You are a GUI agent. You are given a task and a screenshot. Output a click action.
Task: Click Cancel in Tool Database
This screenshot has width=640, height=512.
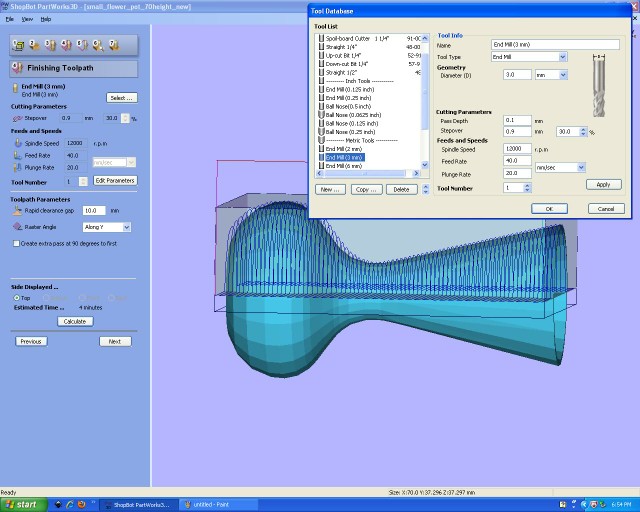(x=606, y=209)
